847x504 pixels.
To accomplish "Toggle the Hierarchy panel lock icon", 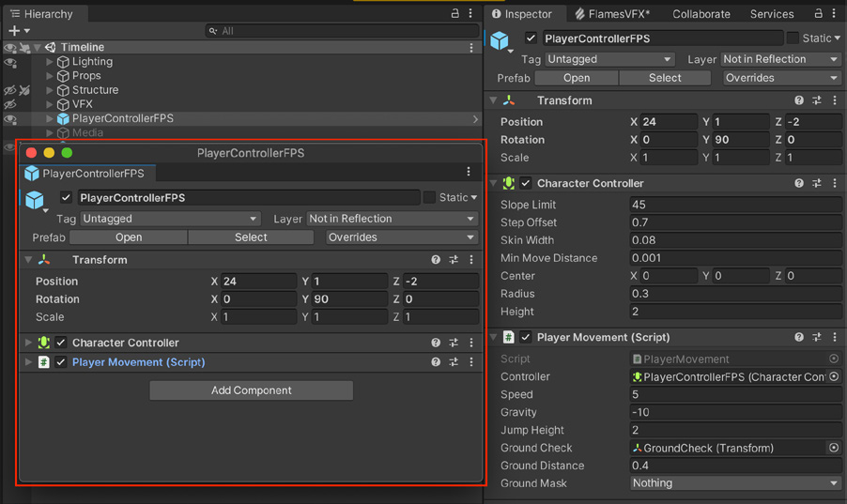I will coord(454,13).
